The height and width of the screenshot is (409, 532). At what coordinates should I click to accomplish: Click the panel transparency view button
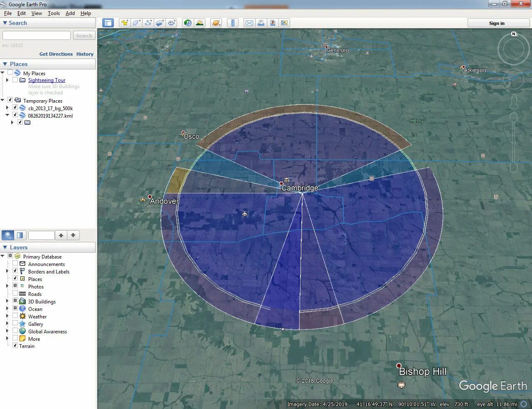click(20, 235)
